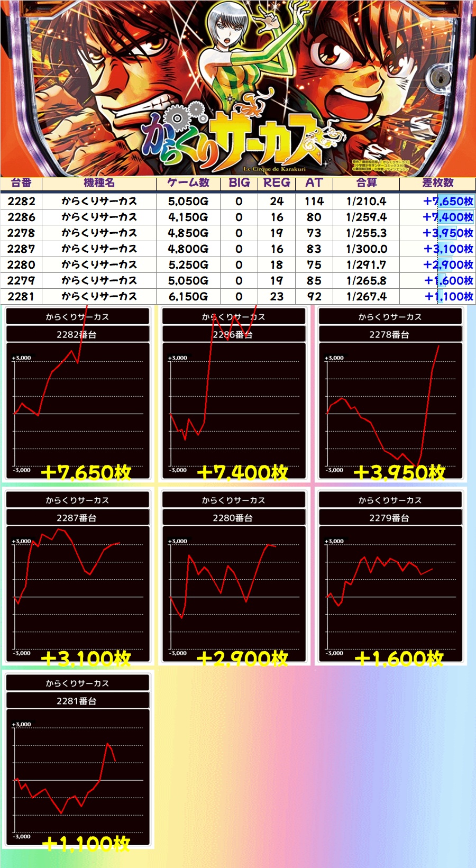Click the +7,400枚 value in the table
Image resolution: width=476 pixels, height=868 pixels.
(447, 217)
